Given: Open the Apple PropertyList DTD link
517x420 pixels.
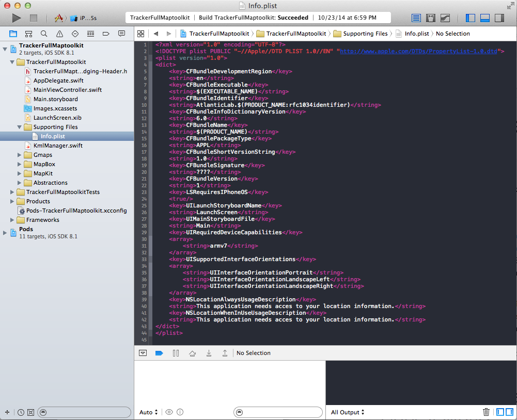Looking at the screenshot, I should click(x=418, y=52).
